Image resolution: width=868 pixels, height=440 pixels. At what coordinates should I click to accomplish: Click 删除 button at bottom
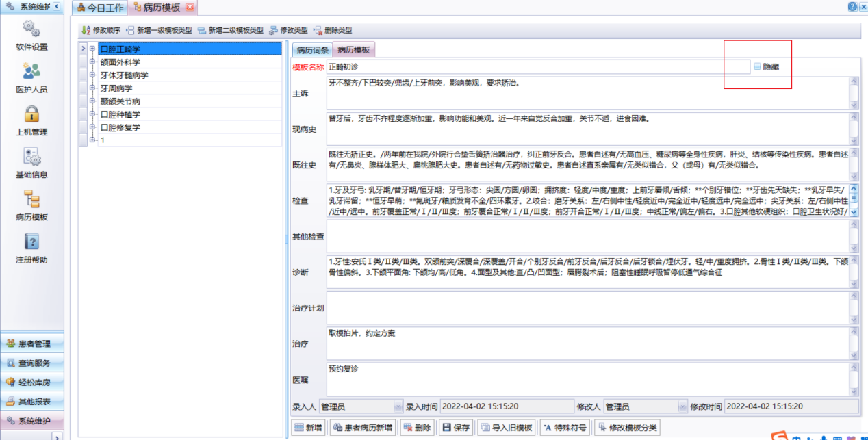(417, 428)
